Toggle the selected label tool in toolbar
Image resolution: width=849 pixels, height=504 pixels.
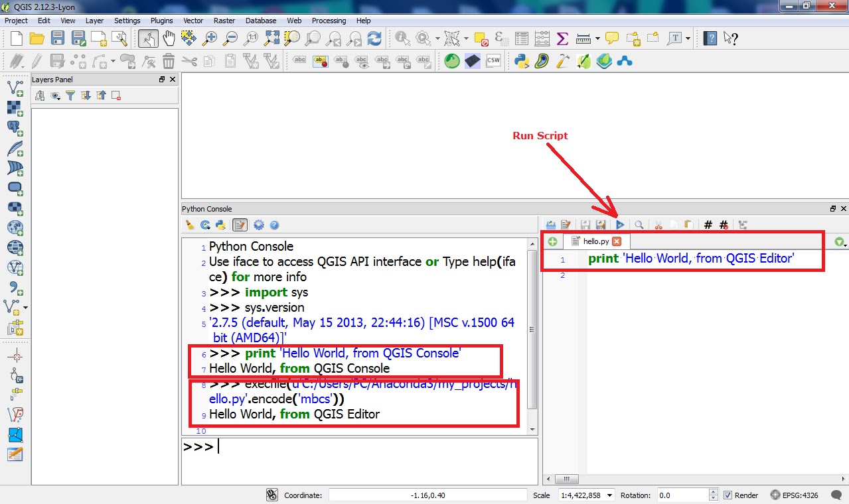(x=321, y=62)
